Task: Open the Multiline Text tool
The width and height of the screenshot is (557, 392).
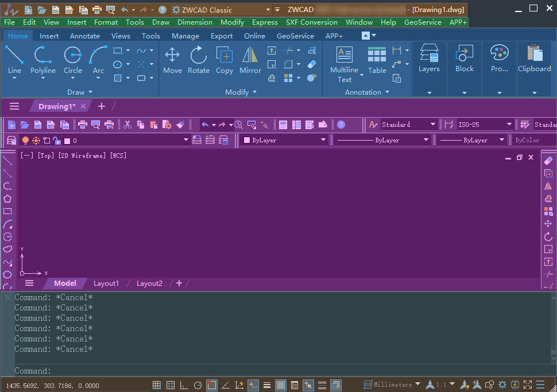Action: [x=344, y=65]
